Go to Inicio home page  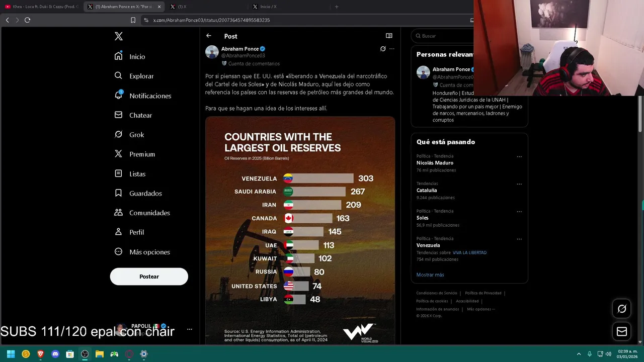click(130, 56)
